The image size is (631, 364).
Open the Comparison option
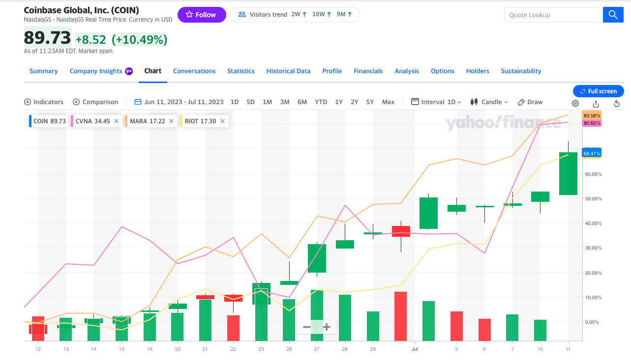pyautogui.click(x=95, y=102)
